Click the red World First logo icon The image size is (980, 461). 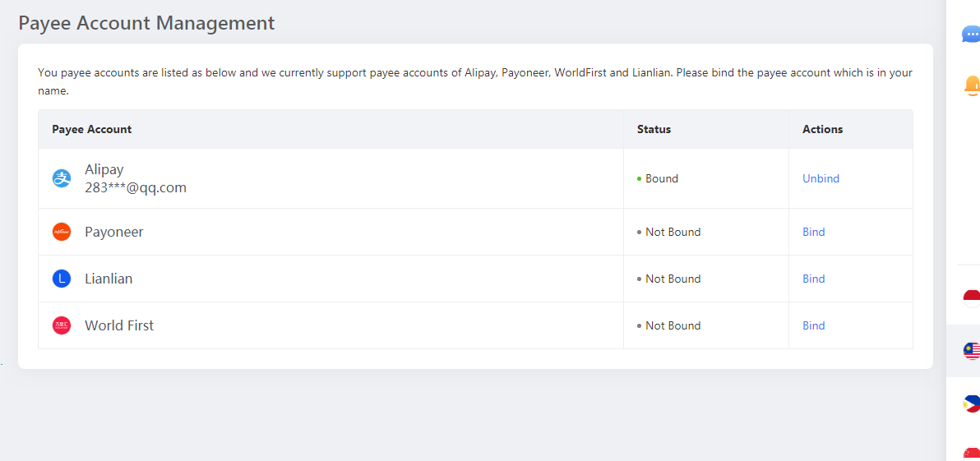click(x=61, y=325)
